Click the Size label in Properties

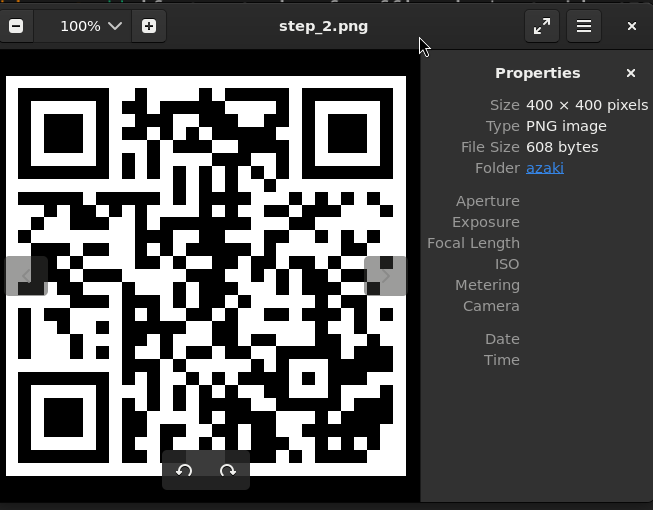pyautogui.click(x=505, y=105)
